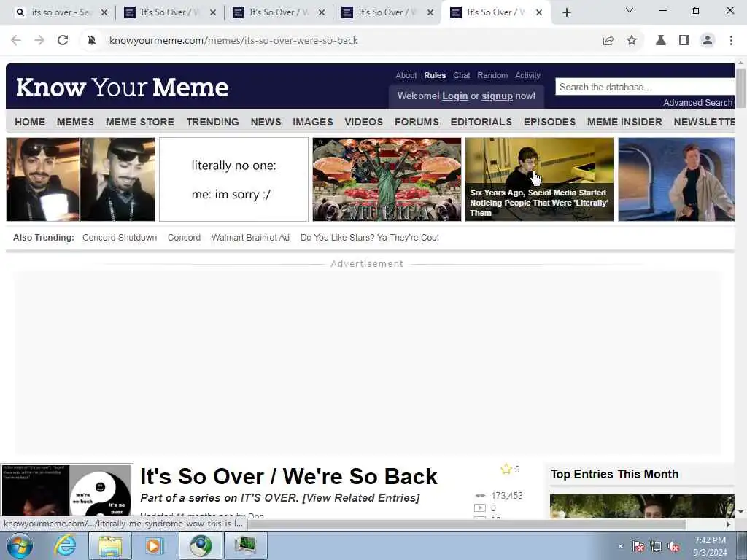The height and width of the screenshot is (560, 747).
Task: Open the EPISODES menu item
Action: pos(549,122)
